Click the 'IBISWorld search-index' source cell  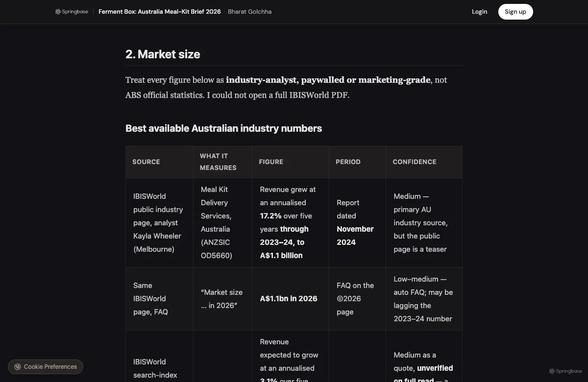[159, 357]
